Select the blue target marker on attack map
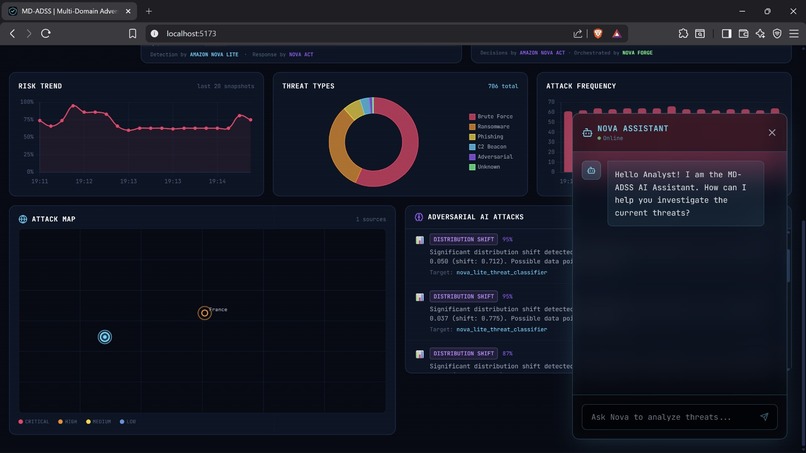 [105, 337]
